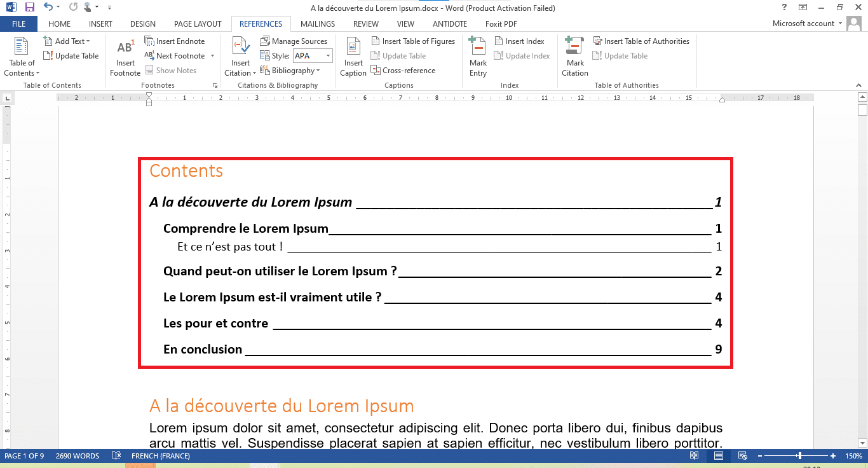Screen dimensions: 868x468
Task: Open Footnotes dialog launcher
Action: (215, 85)
